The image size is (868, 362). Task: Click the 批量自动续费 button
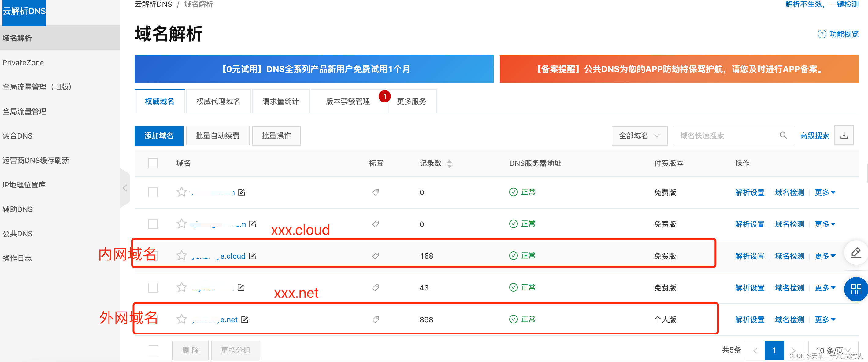[x=217, y=135]
